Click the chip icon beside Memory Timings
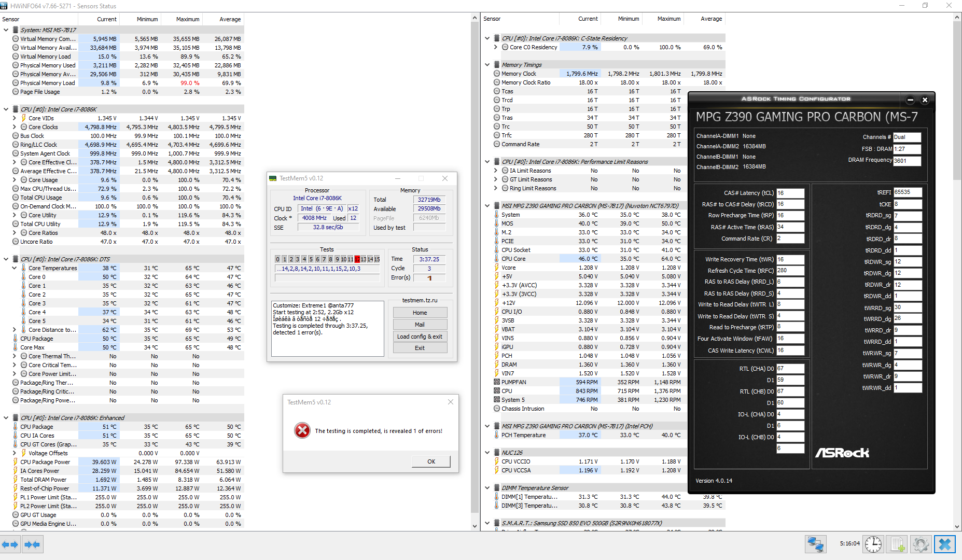962x560 pixels. point(497,65)
